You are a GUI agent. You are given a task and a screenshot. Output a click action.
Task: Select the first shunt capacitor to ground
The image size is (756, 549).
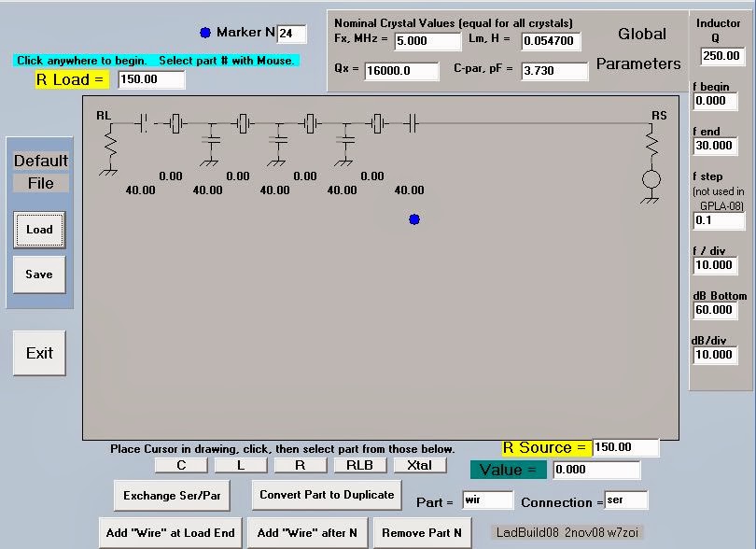click(212, 140)
